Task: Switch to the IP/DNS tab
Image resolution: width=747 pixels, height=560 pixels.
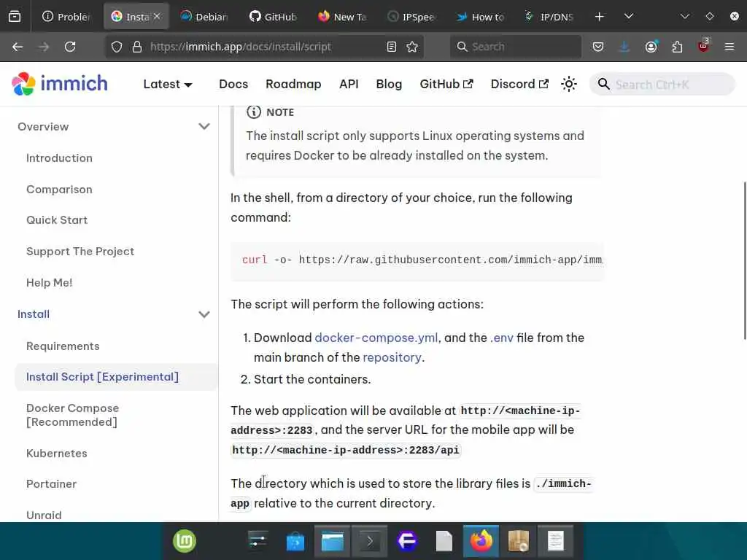Action: coord(549,17)
